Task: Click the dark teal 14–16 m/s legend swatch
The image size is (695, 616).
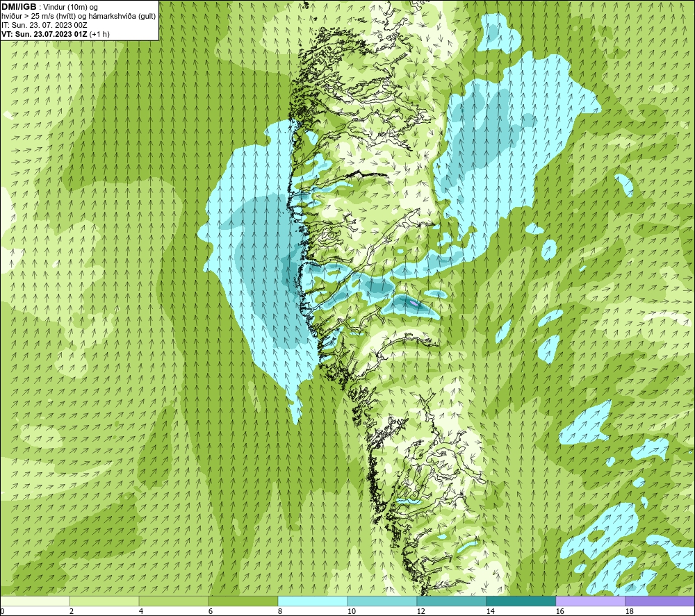Action: [x=521, y=601]
